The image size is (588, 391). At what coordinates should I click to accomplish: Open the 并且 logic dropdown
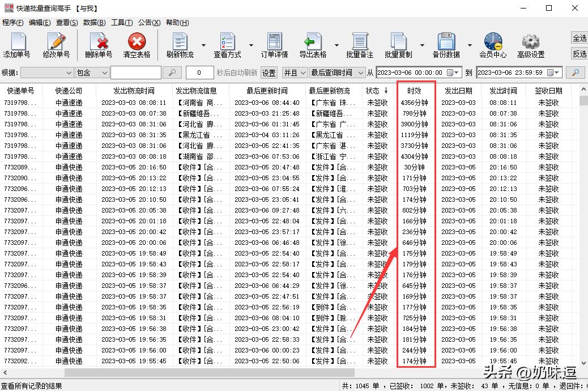coord(295,73)
